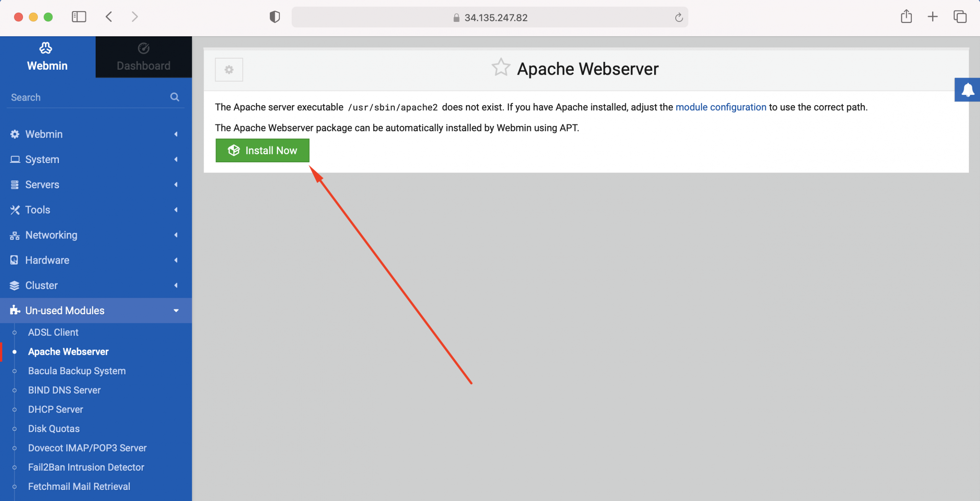Click the Un-used Modules puzzle icon

click(x=15, y=310)
